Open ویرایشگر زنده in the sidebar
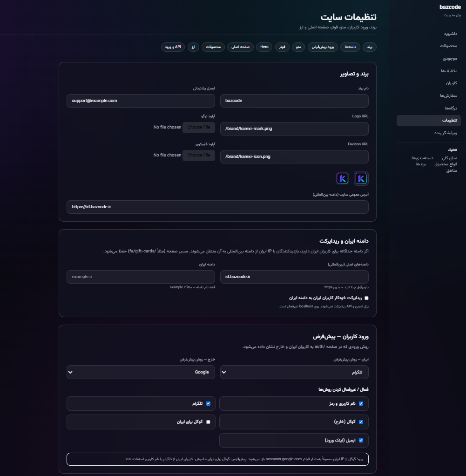The height and width of the screenshot is (476, 466). (446, 133)
